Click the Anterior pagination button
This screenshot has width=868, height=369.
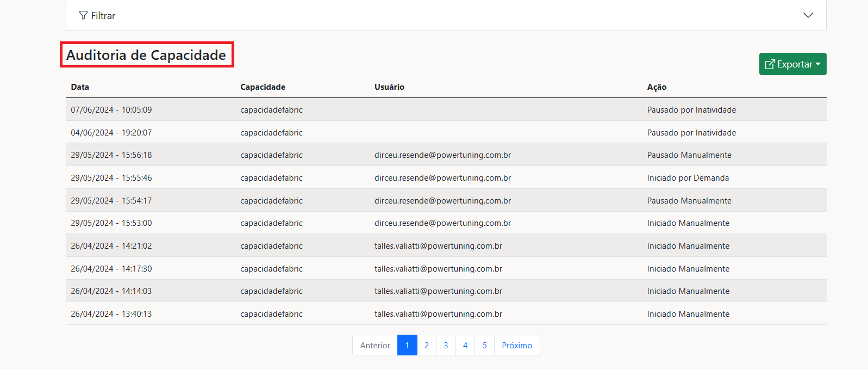click(x=375, y=345)
